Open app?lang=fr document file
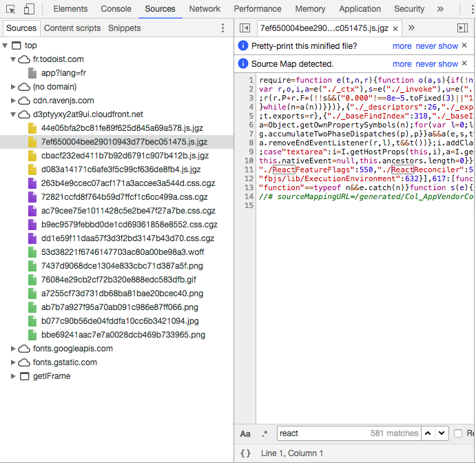Screen dimensions: 476x463 [x=63, y=73]
